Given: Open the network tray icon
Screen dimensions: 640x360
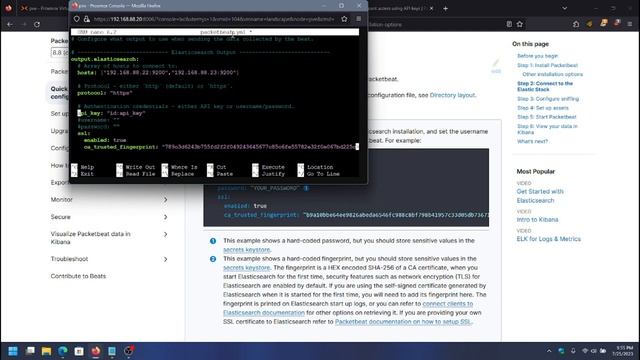Looking at the screenshot, I should pyautogui.click(x=585, y=351).
